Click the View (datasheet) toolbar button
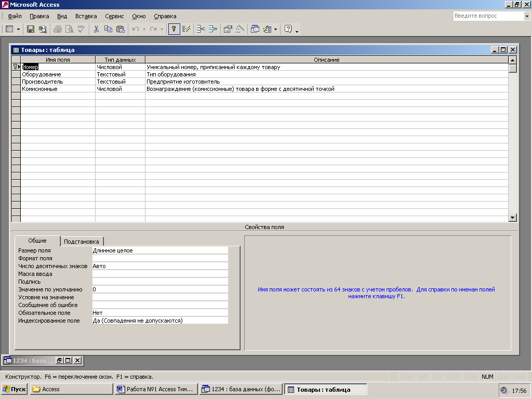Viewport: 532px width, 399px height. 9,29
